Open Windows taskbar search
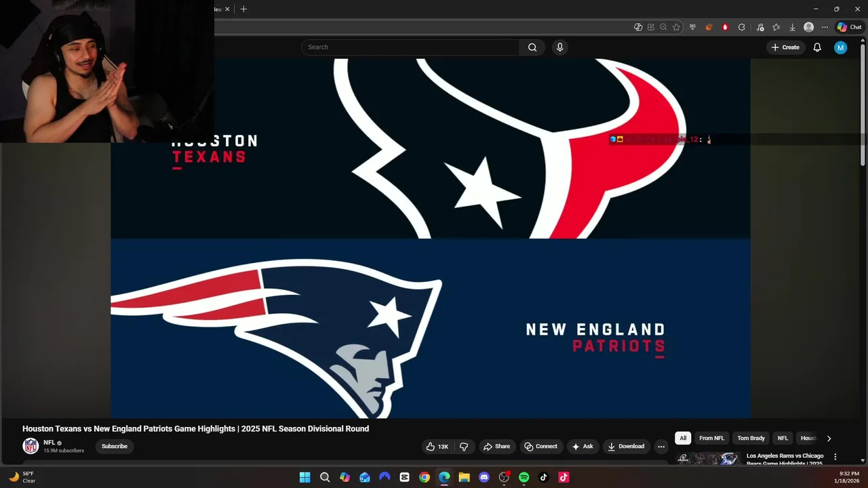This screenshot has width=868, height=488. [x=325, y=477]
